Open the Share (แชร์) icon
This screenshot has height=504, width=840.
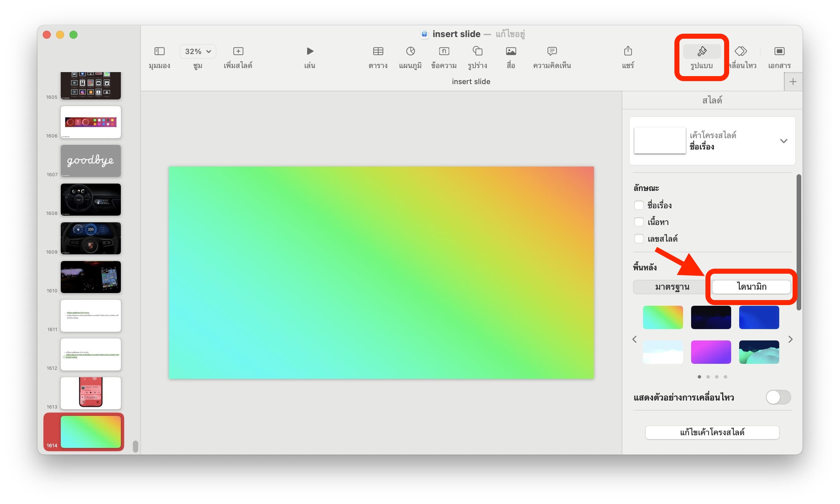(628, 51)
